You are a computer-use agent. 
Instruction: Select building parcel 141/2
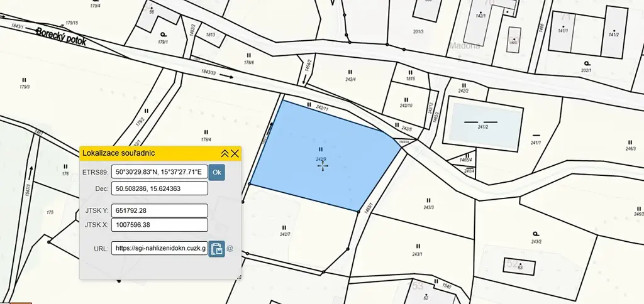coord(613,33)
